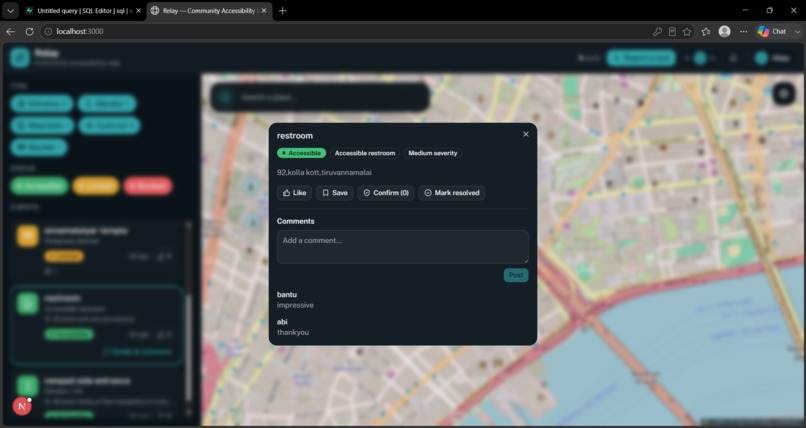Expand the chevron next to Chat
The image size is (806, 428).
click(798, 31)
